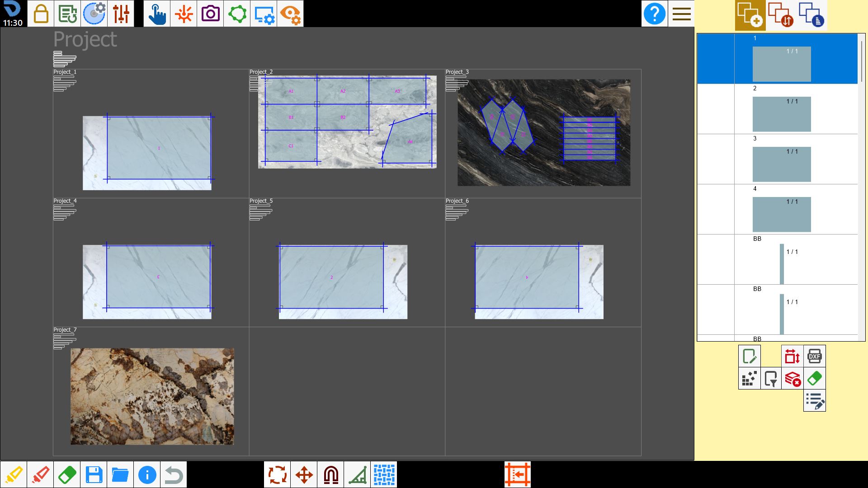Toggle the blue grid pattern icon
Image resolution: width=868 pixels, height=488 pixels.
coord(384,475)
